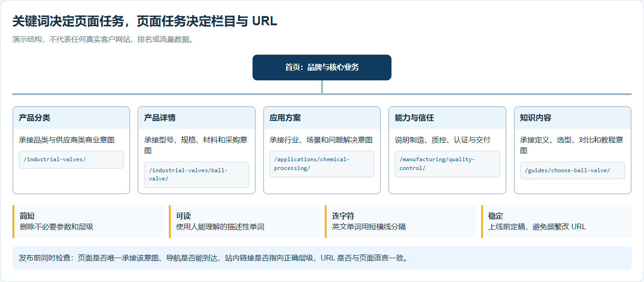Viewport: 644px width, 282px height.
Task: Click 承接品类与供应商类商业意图 description
Action: (67, 140)
